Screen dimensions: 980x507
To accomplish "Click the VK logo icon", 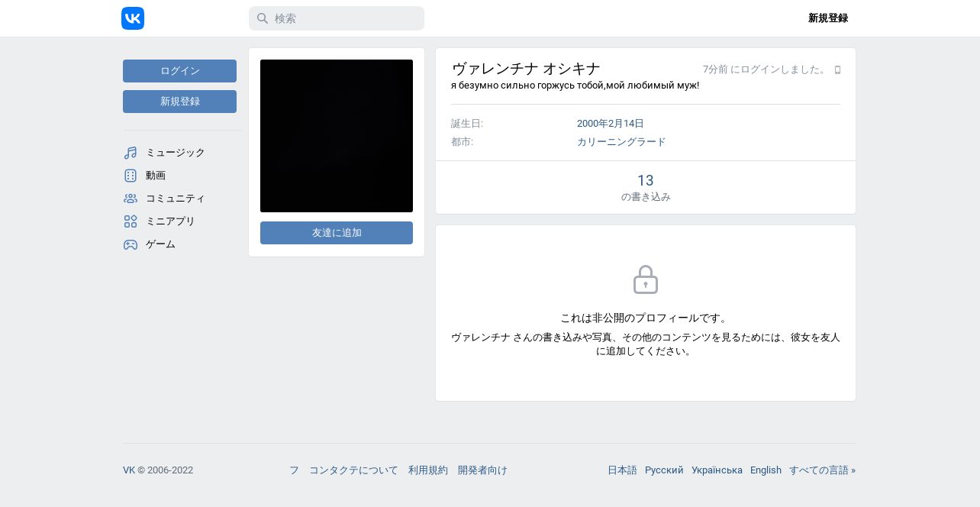I will (133, 18).
